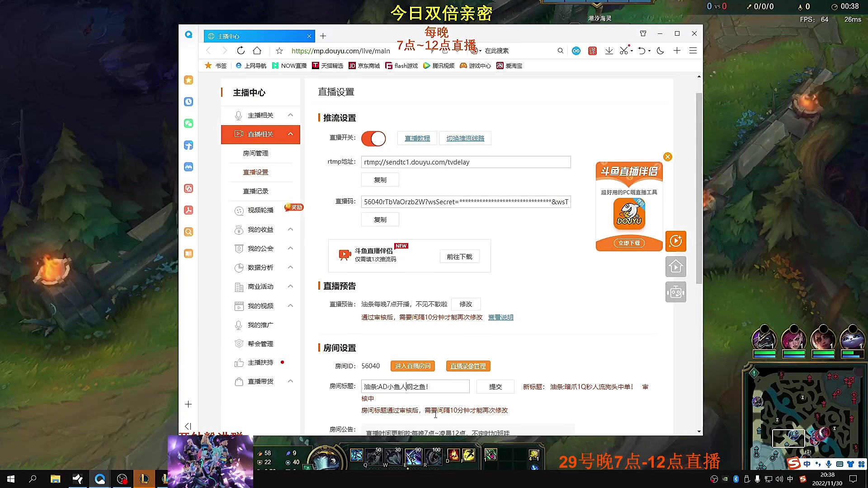The height and width of the screenshot is (488, 868).
Task: Focus the rtmp地址 text field
Action: point(466,162)
